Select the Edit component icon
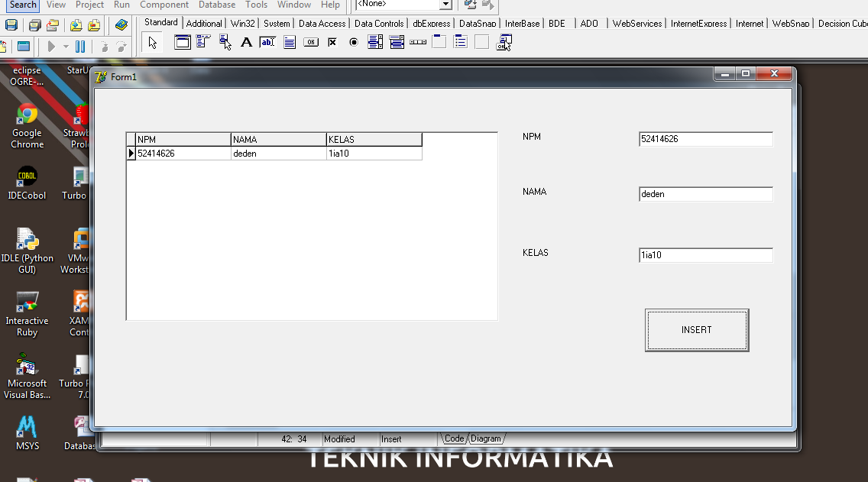Viewport: 868px width, 482px height. tap(268, 42)
